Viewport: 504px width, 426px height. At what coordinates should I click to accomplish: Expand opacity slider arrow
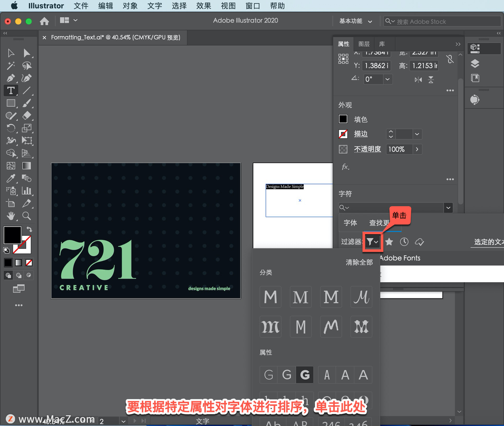click(x=417, y=149)
